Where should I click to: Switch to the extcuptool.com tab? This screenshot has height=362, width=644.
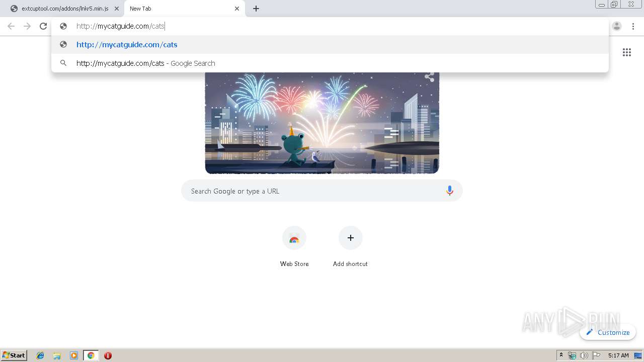[x=64, y=9]
